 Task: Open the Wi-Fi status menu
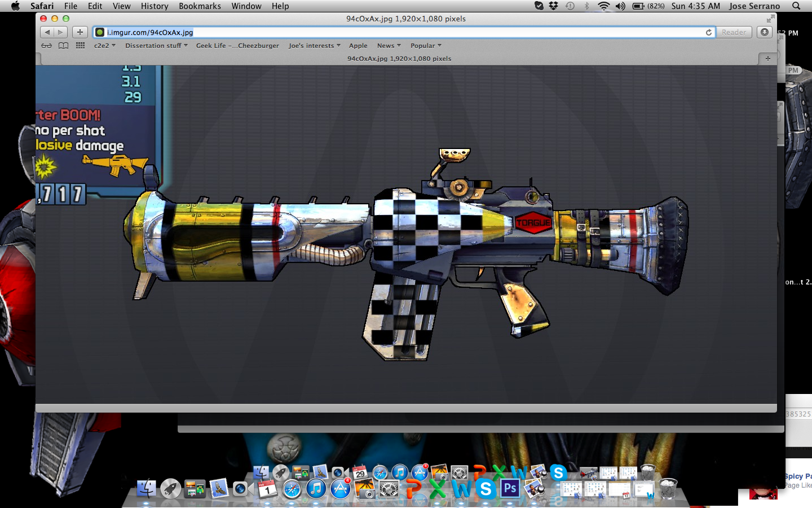(604, 6)
